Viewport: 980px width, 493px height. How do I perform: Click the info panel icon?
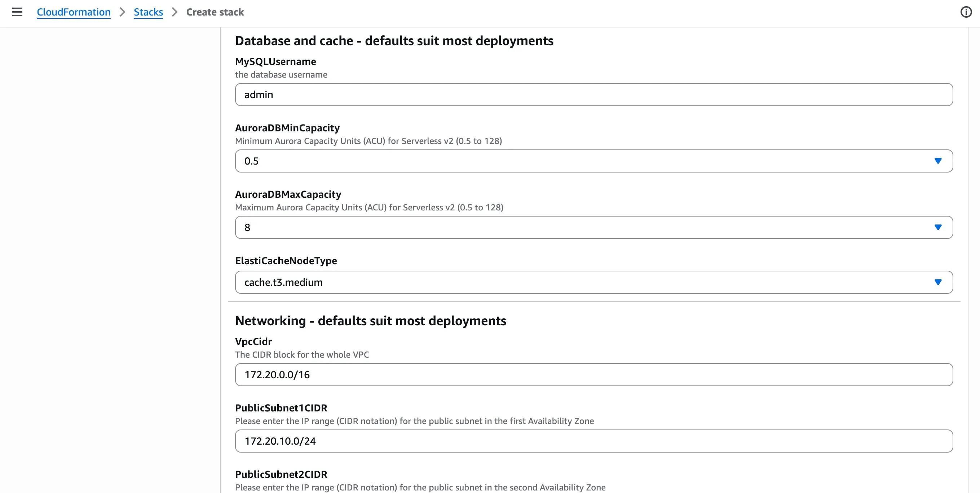(x=966, y=12)
